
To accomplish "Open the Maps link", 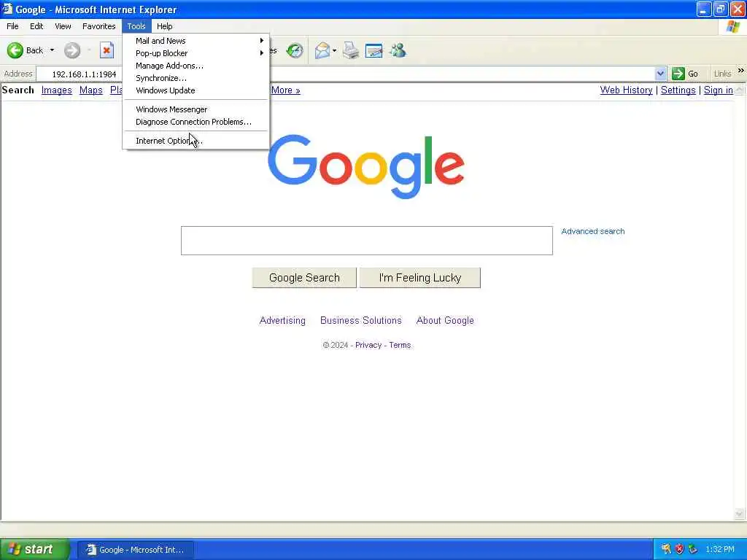I will tap(91, 90).
